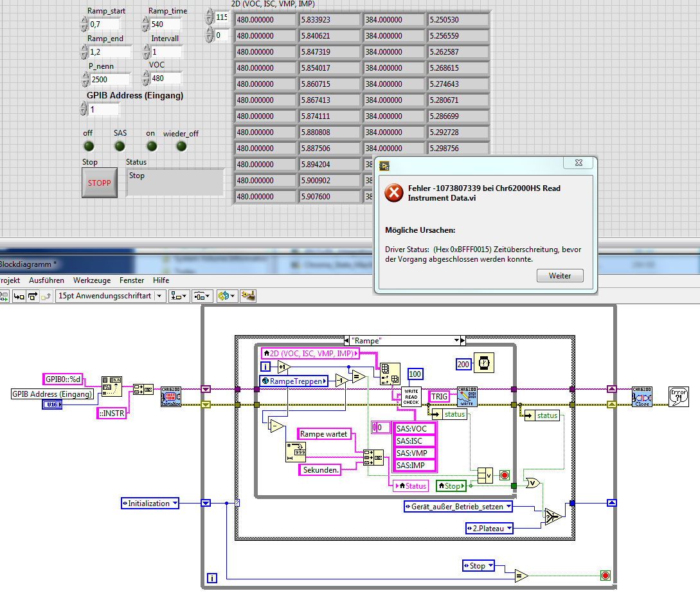Screen dimensions: 700x600
Task: Open the Werkzeuge menu
Action: (x=92, y=280)
